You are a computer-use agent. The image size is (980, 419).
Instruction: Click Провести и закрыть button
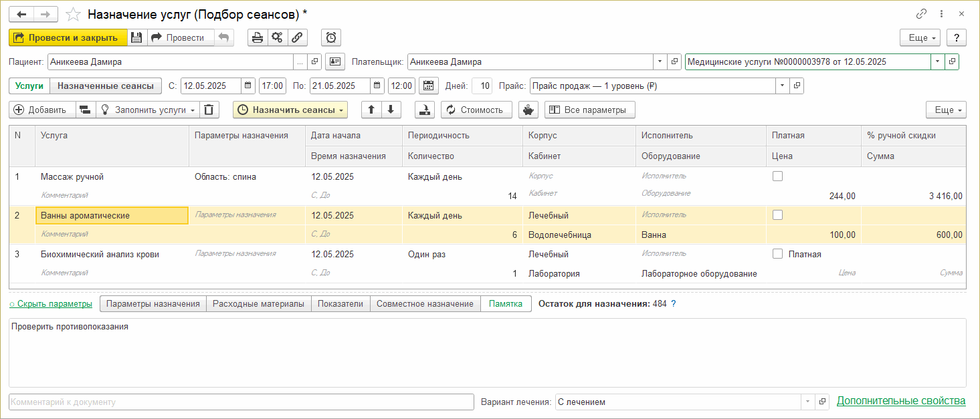click(68, 37)
